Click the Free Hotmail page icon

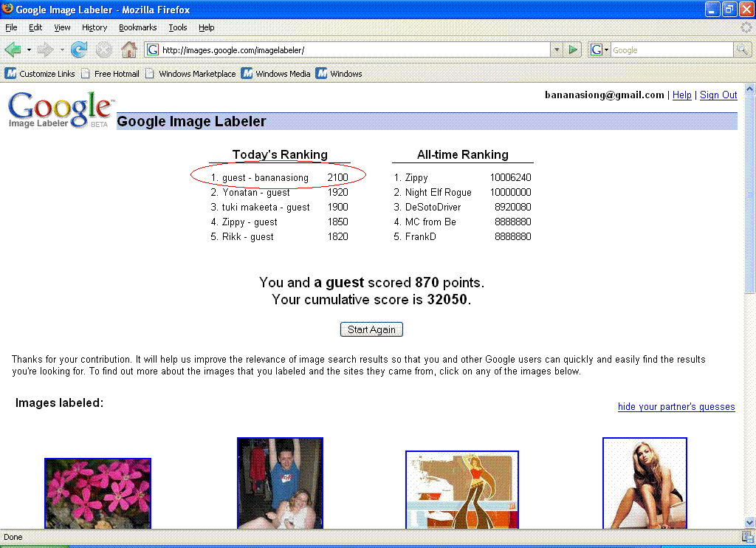(x=86, y=73)
